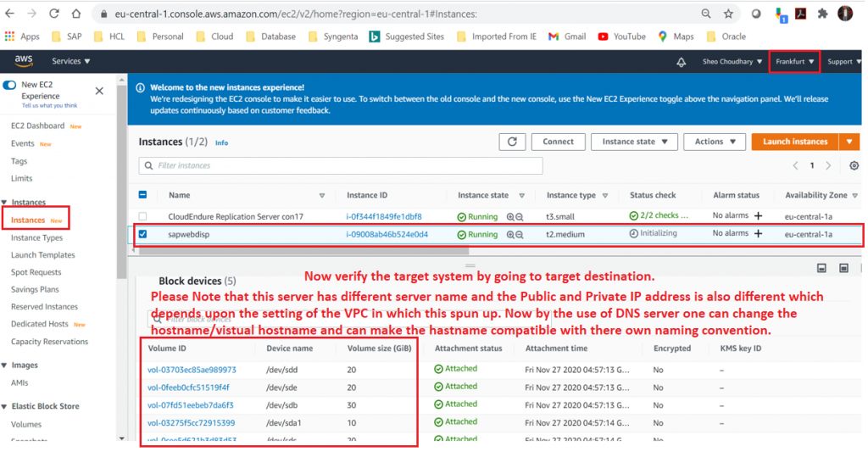Open the Support dropdown menu
This screenshot has width=868, height=474.
tap(844, 61)
